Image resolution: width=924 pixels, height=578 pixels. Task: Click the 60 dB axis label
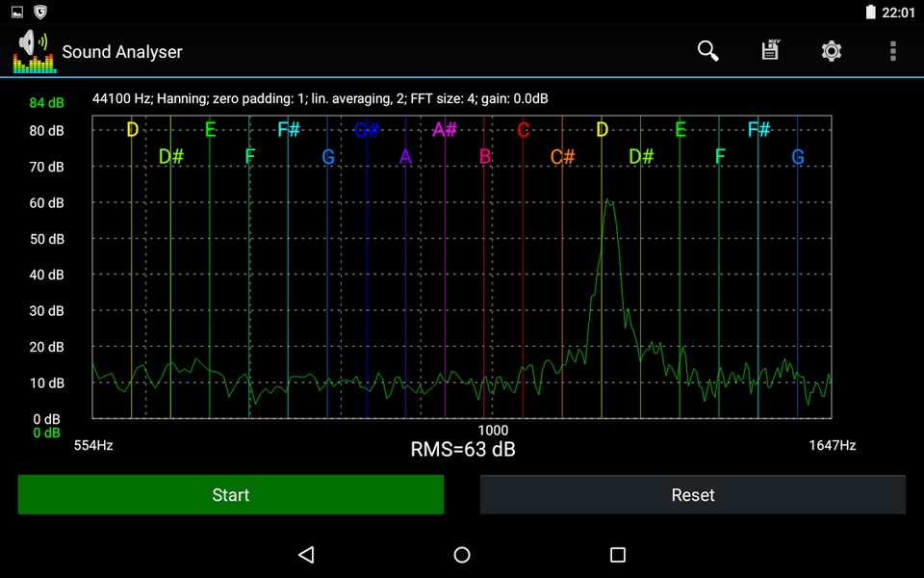(46, 203)
